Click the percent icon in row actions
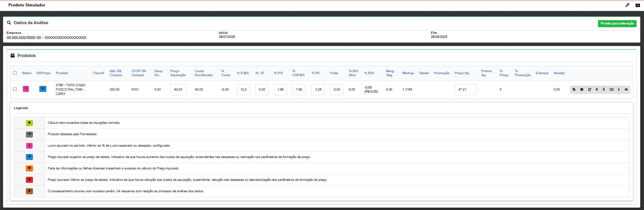The height and width of the screenshot is (210, 644). (x=574, y=90)
